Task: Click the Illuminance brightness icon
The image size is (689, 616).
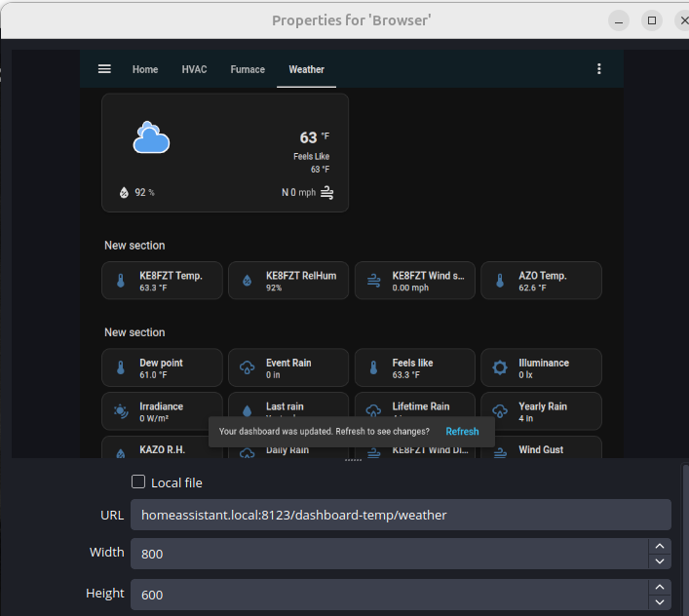Action: point(500,367)
